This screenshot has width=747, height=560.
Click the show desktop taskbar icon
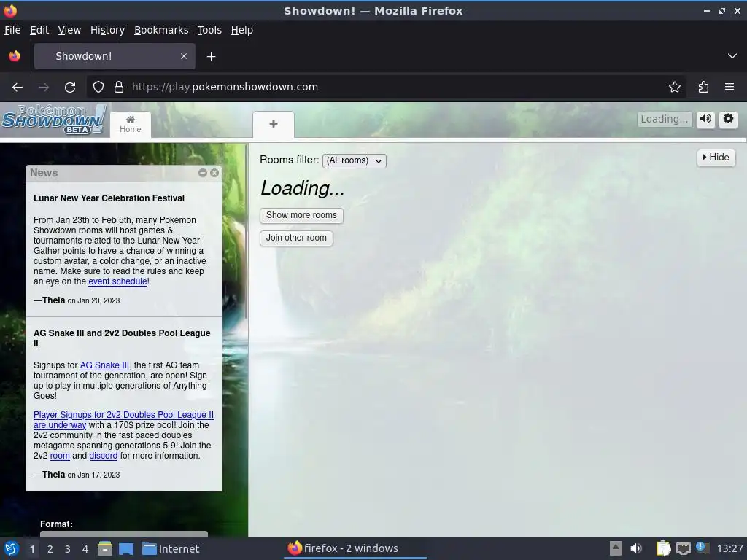click(x=126, y=548)
